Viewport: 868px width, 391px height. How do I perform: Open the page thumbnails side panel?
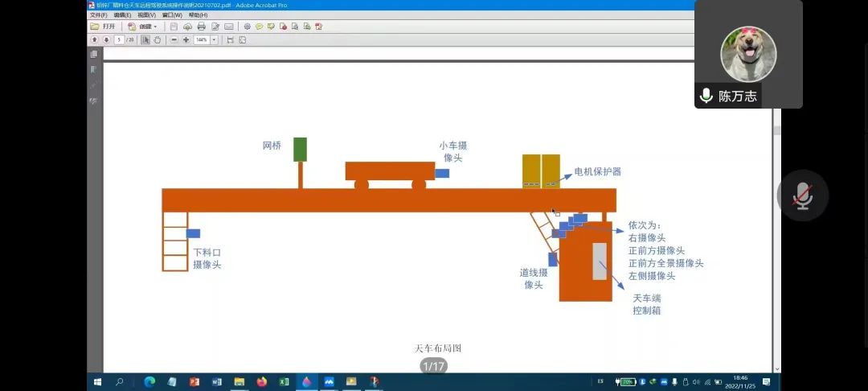click(94, 55)
